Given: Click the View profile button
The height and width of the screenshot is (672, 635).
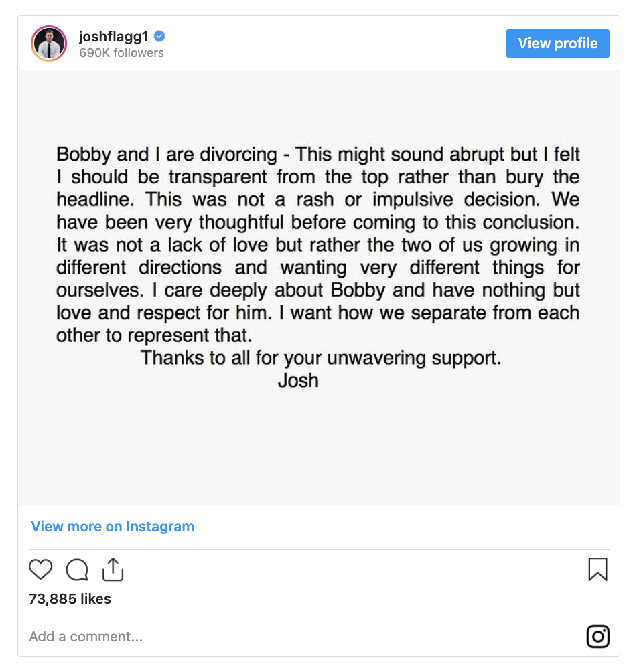Looking at the screenshot, I should (x=557, y=44).
